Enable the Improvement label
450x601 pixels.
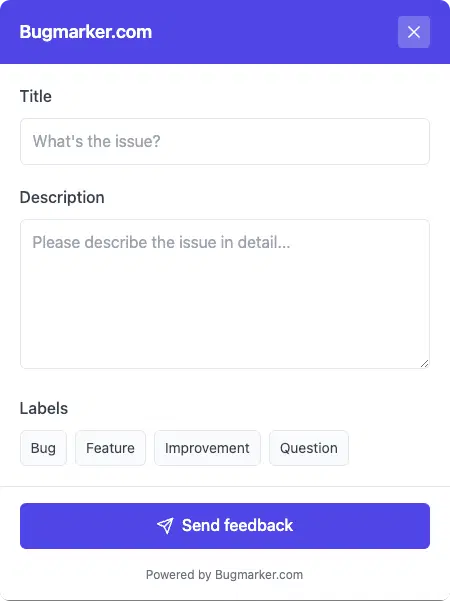pyautogui.click(x=207, y=448)
